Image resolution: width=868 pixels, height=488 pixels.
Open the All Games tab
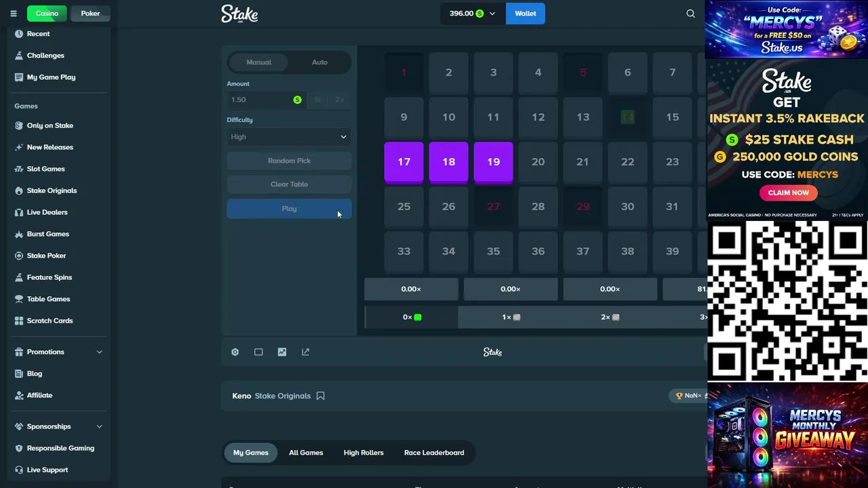click(x=306, y=453)
